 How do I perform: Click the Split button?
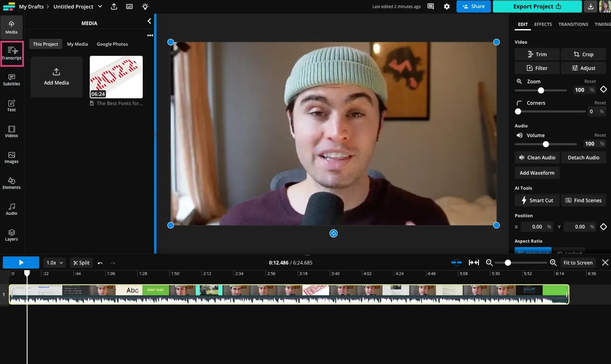(x=81, y=263)
